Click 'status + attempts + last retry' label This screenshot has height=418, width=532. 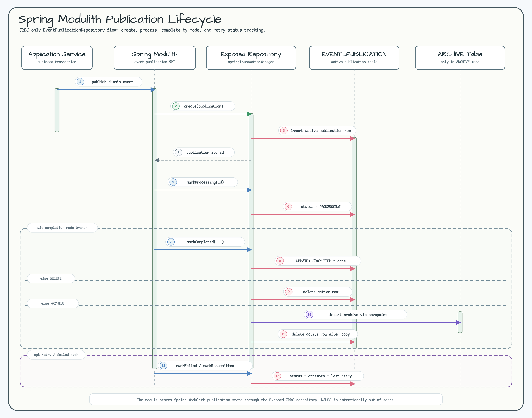(x=318, y=376)
